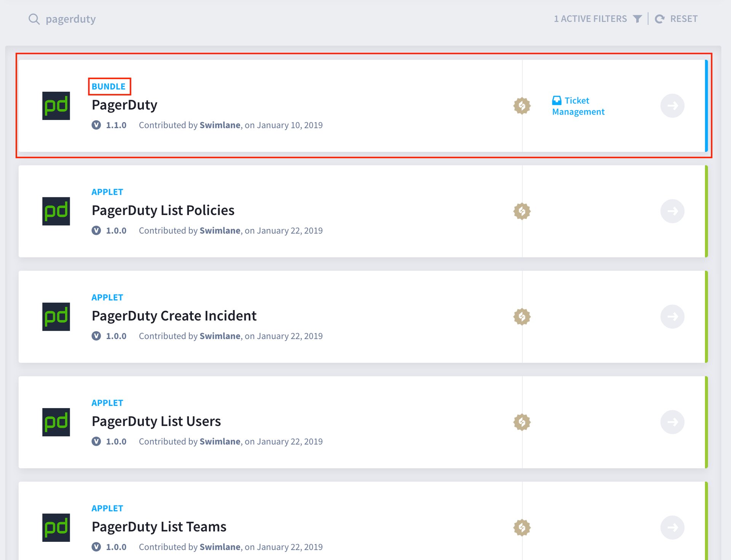The image size is (731, 560).
Task: Open PagerDuty List Policies arrow button
Action: (672, 211)
